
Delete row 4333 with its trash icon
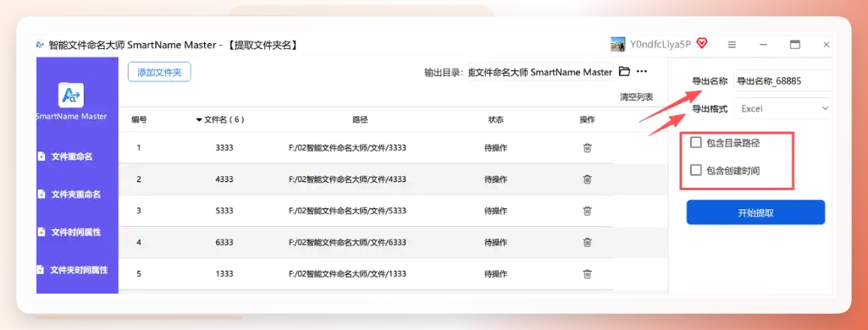588,179
